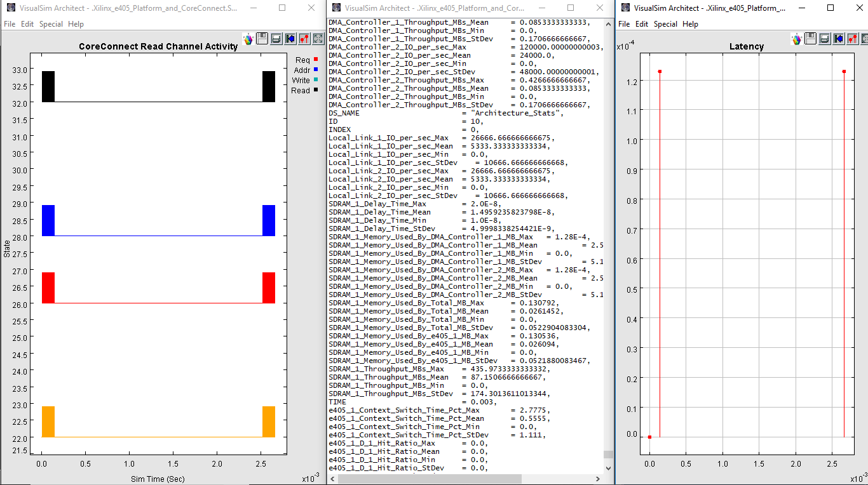Screen dimensions: 868x485
Task: Click the color palette icon in Latency window
Action: 797,39
